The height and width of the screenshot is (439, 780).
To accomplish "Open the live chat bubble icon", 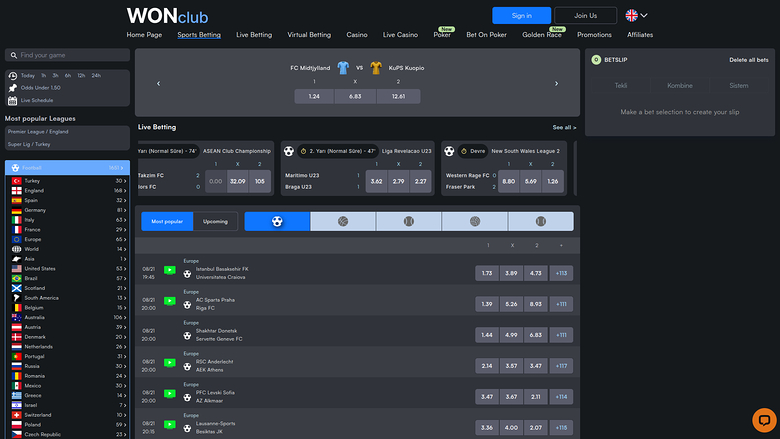I will 764,420.
